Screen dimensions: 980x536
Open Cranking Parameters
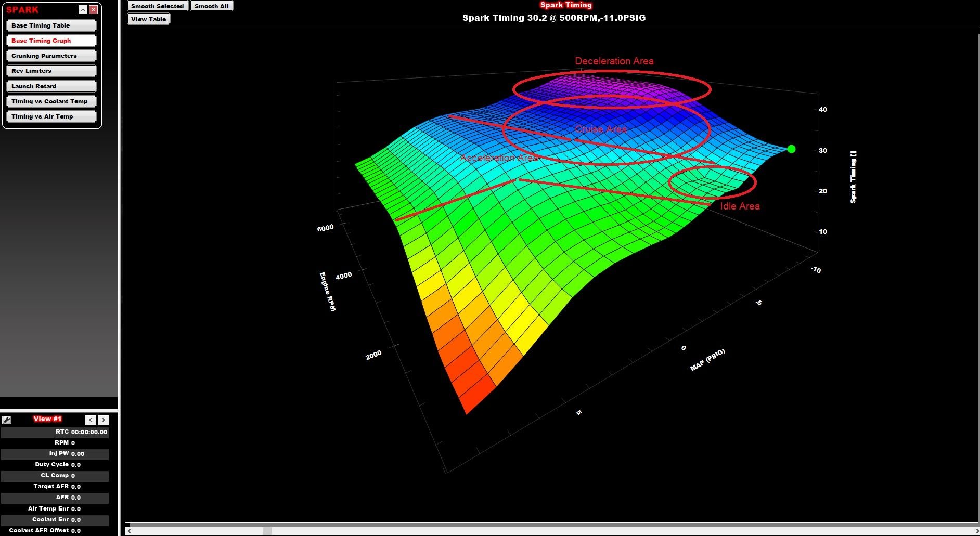[x=51, y=55]
